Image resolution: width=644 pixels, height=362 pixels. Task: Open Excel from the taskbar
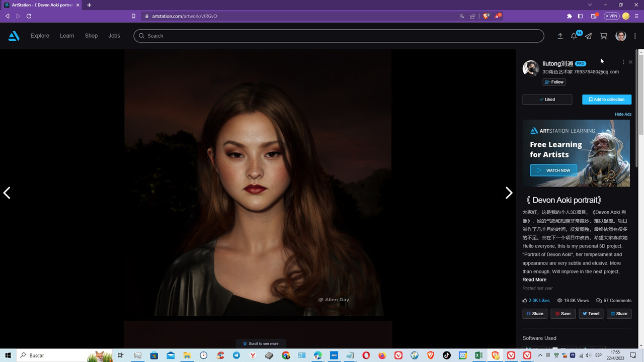pos(479,355)
